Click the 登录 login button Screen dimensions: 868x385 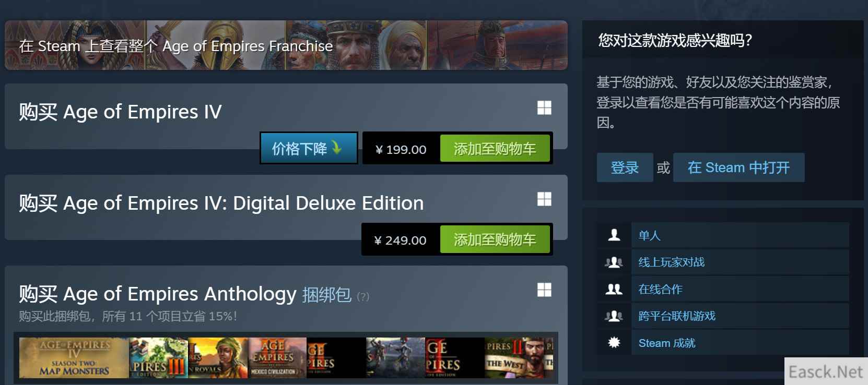625,167
